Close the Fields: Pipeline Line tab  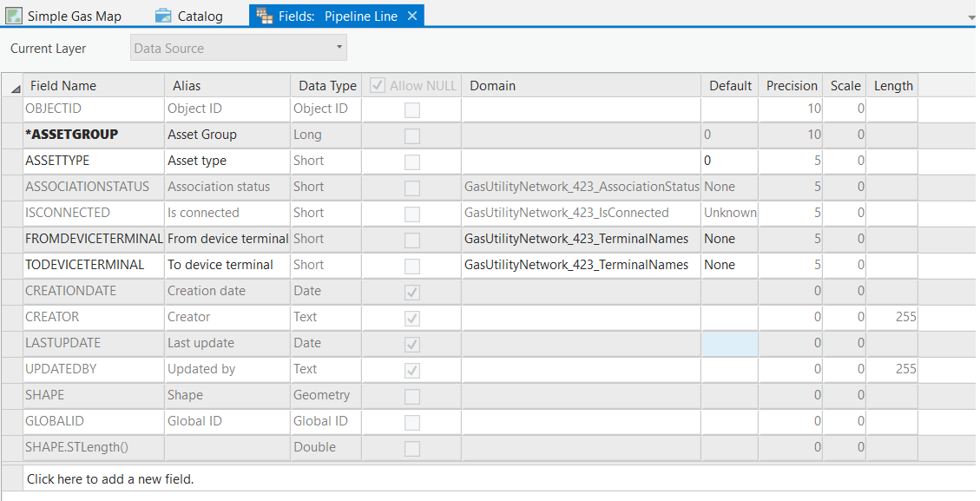(x=412, y=16)
